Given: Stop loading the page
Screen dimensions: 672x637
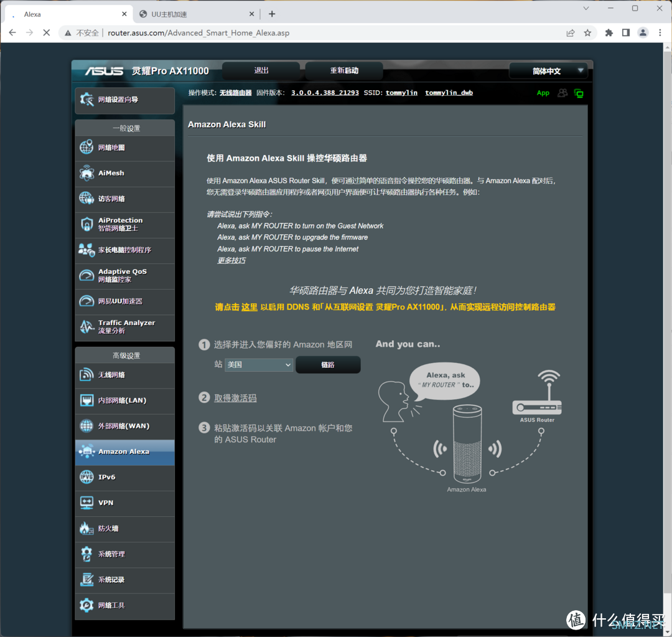Looking at the screenshot, I should (x=47, y=32).
